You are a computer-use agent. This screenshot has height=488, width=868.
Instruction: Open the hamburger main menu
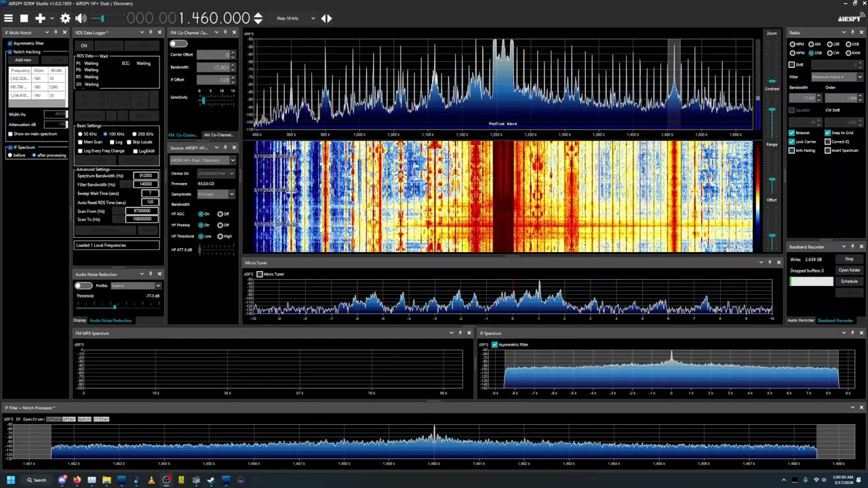coord(9,18)
